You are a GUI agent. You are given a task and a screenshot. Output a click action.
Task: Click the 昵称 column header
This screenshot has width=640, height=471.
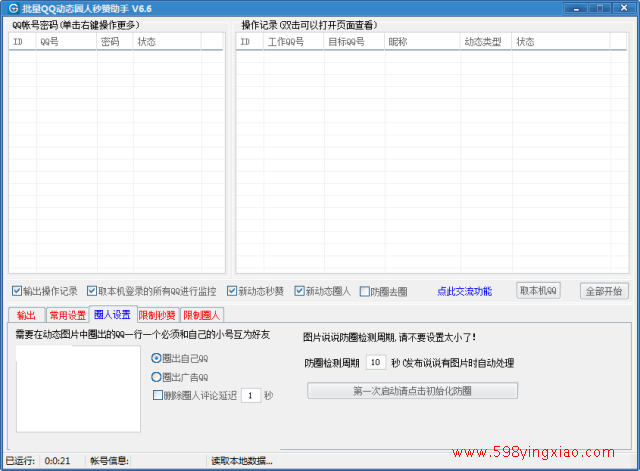pyautogui.click(x=422, y=42)
